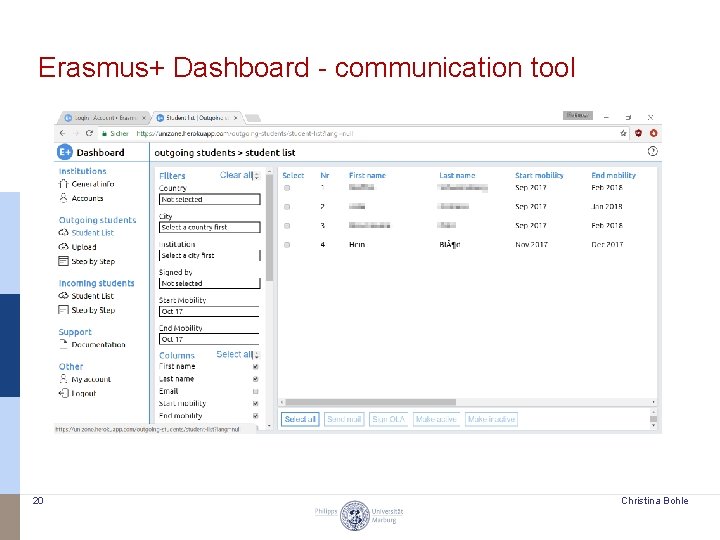720x540 pixels.
Task: Open the Institution filter dropdown
Action: point(210,255)
